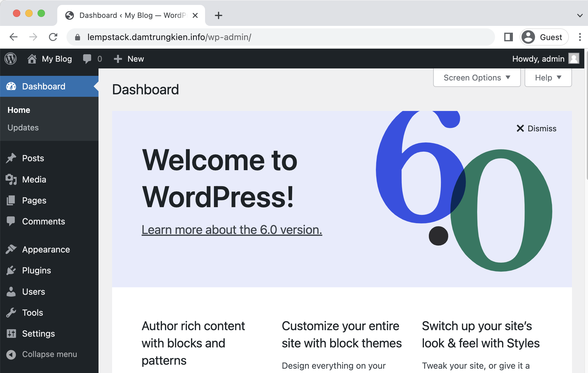Click Learn more about the 6.0 version link

232,230
